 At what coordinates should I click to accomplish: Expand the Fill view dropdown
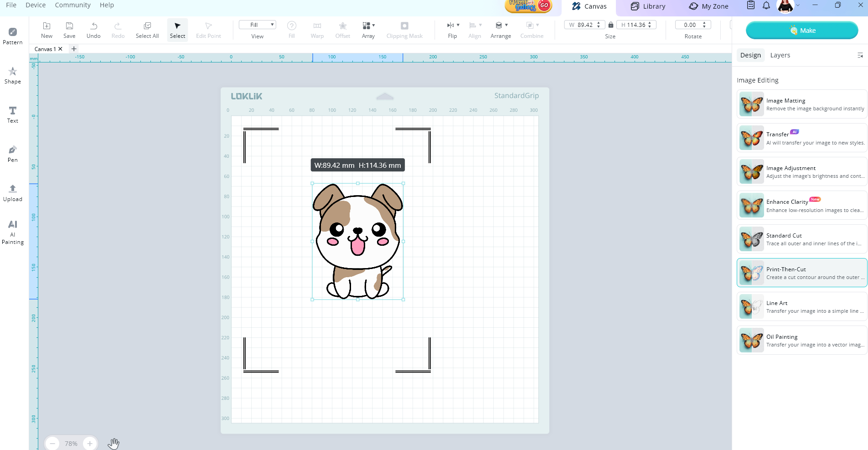click(x=258, y=25)
